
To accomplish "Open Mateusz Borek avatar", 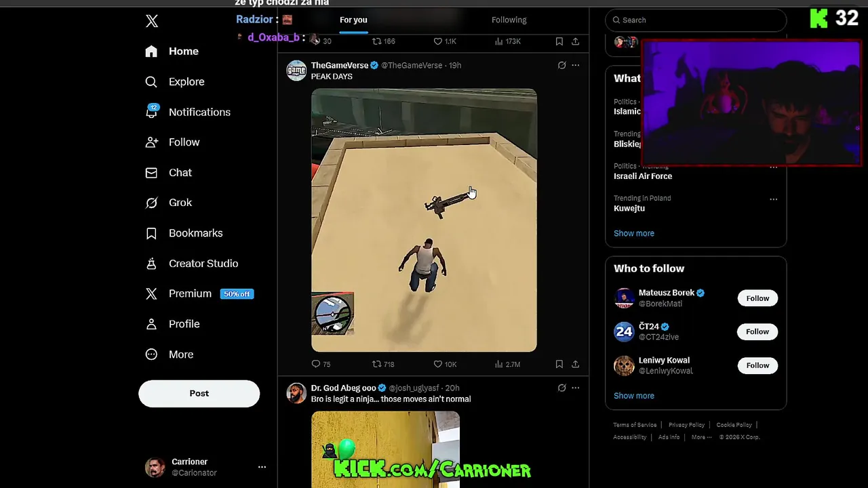I will click(x=624, y=298).
